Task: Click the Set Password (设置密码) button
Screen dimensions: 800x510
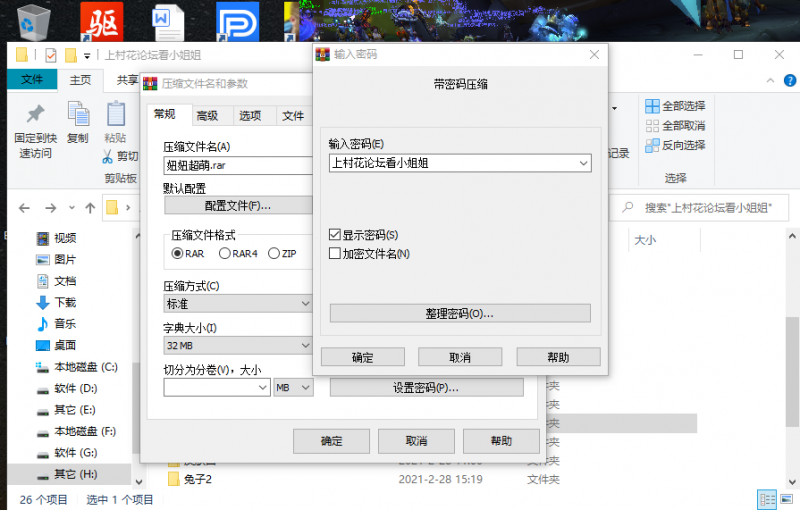Action: tap(426, 387)
